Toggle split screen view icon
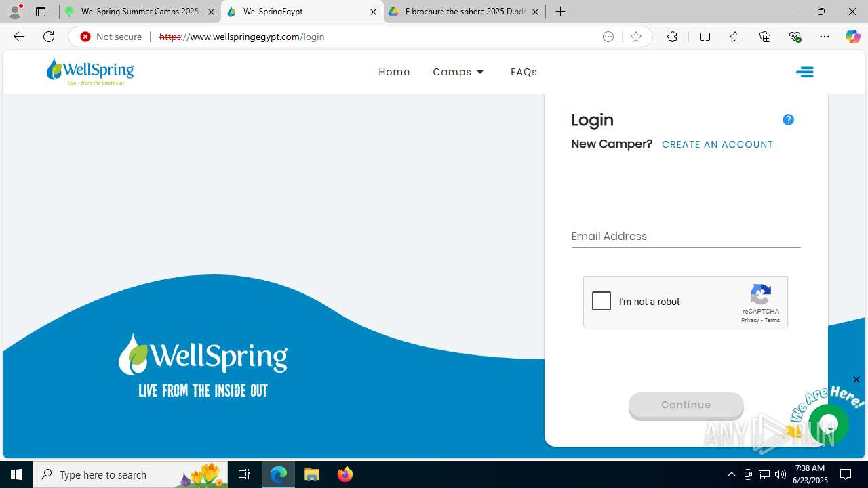Image resolution: width=868 pixels, height=488 pixels. tap(705, 37)
